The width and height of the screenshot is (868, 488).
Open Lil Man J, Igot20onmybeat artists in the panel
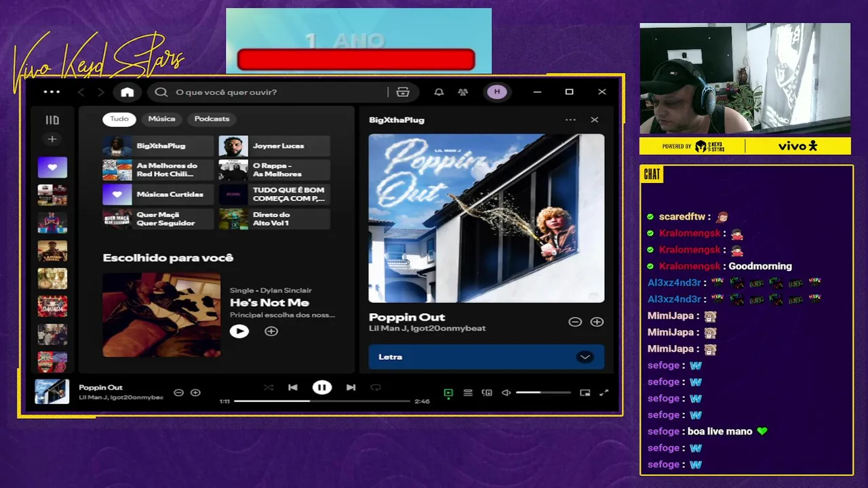pos(427,329)
